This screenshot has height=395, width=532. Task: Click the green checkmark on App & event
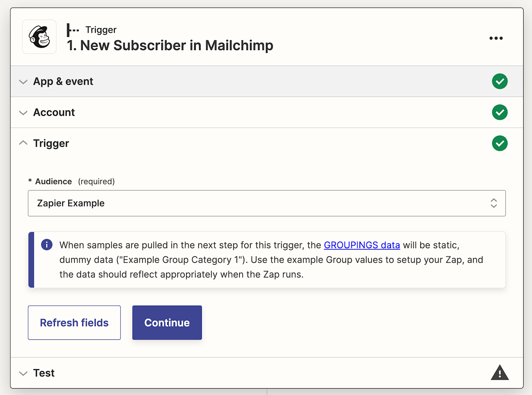click(499, 81)
